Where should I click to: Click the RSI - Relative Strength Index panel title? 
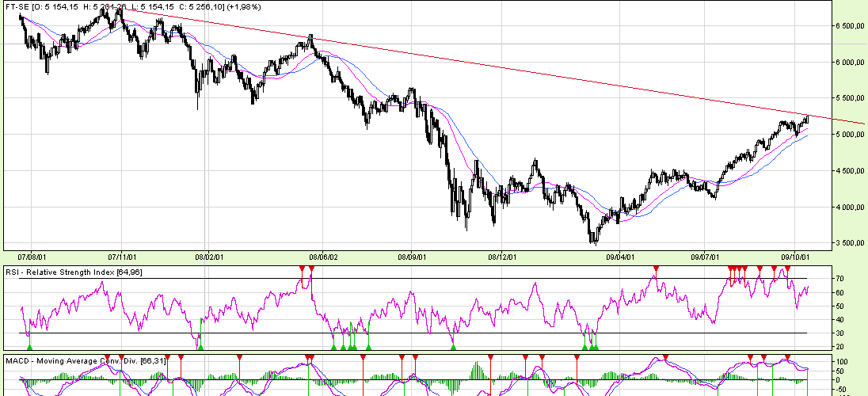click(74, 272)
